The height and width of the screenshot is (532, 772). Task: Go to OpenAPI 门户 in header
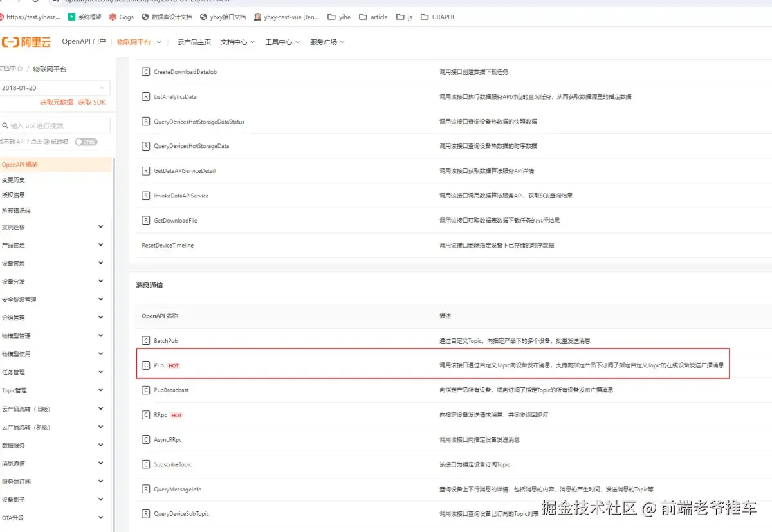point(84,42)
